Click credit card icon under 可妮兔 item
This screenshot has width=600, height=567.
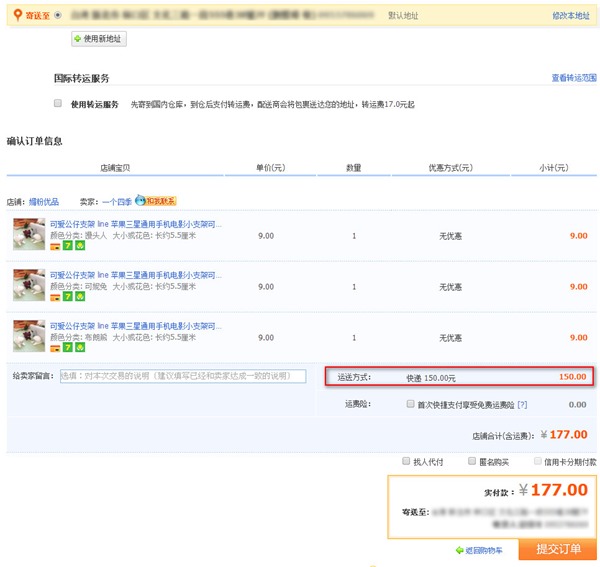(55, 297)
